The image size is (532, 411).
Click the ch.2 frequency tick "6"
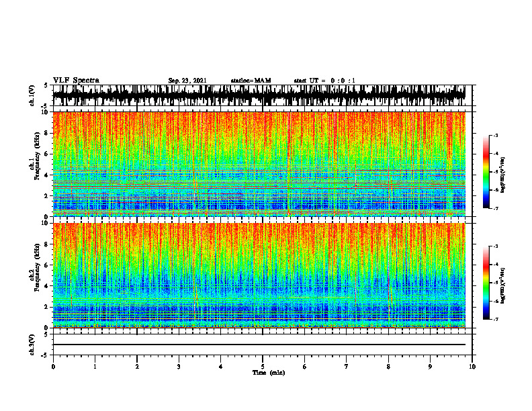(x=48, y=265)
